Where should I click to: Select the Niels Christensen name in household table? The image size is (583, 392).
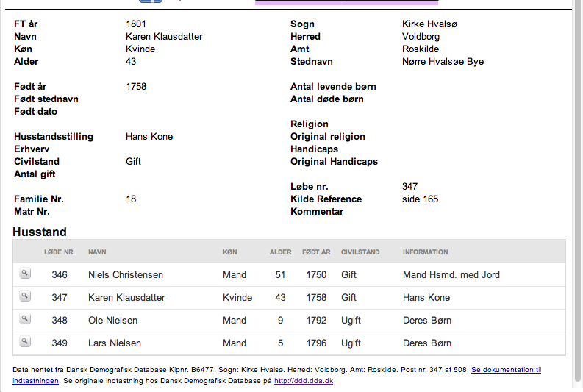tap(126, 275)
